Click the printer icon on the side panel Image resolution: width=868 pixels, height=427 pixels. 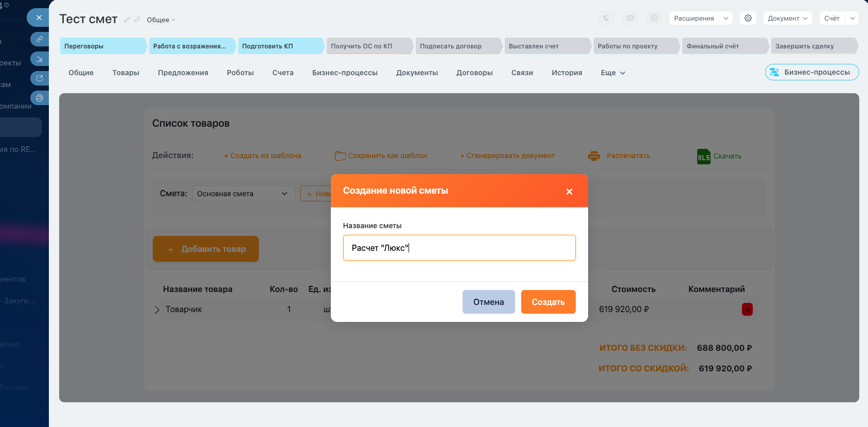[x=40, y=98]
